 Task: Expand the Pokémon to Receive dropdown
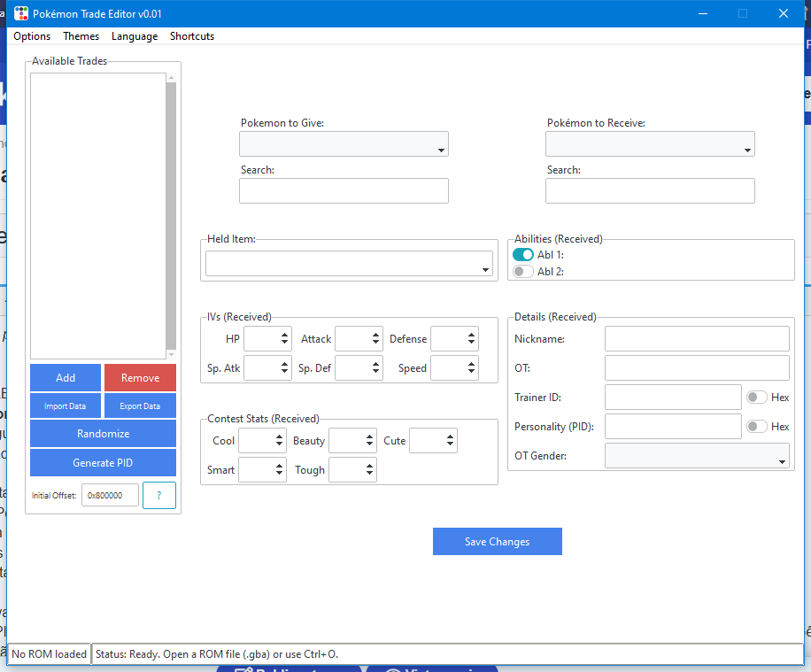pos(650,144)
